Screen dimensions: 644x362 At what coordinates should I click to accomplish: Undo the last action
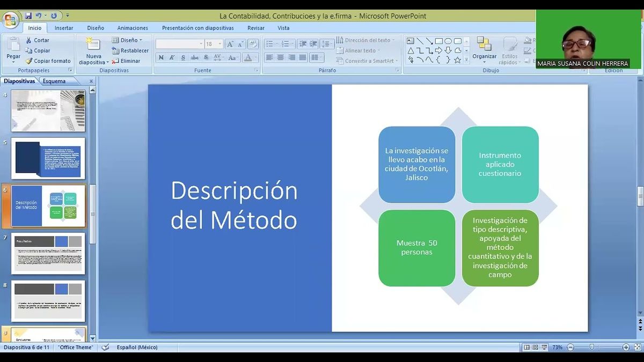40,16
